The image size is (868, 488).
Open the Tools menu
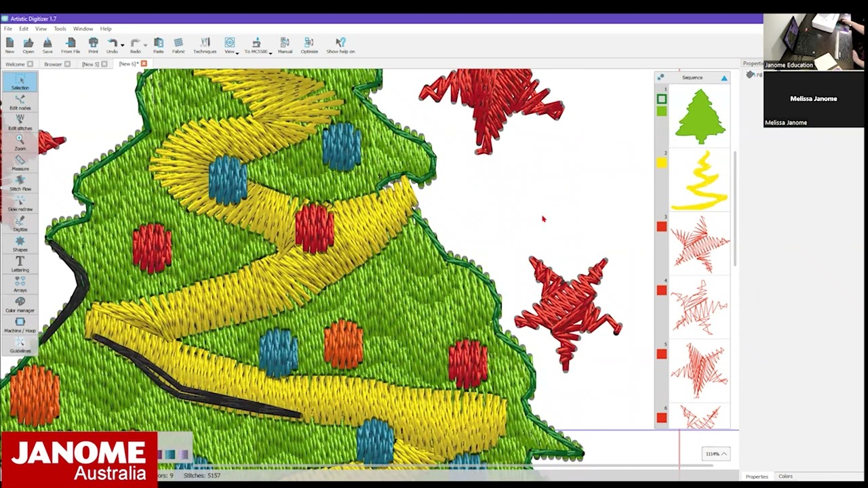(60, 28)
